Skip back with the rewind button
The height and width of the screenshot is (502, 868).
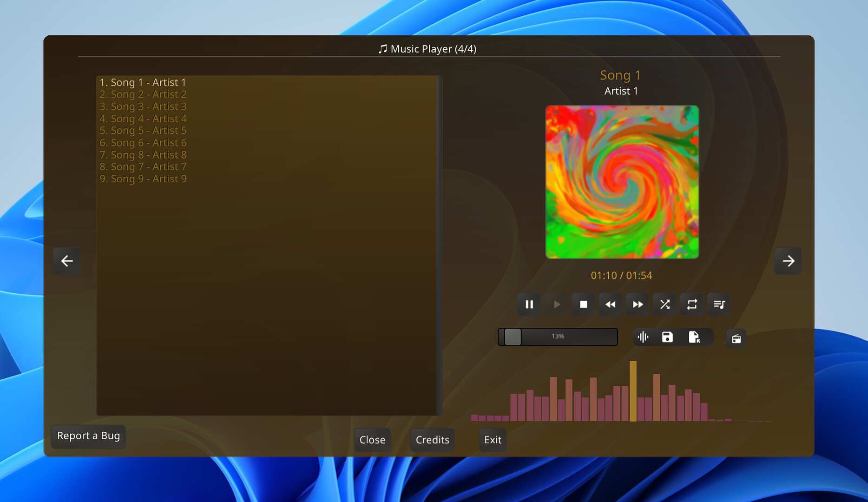[610, 304]
